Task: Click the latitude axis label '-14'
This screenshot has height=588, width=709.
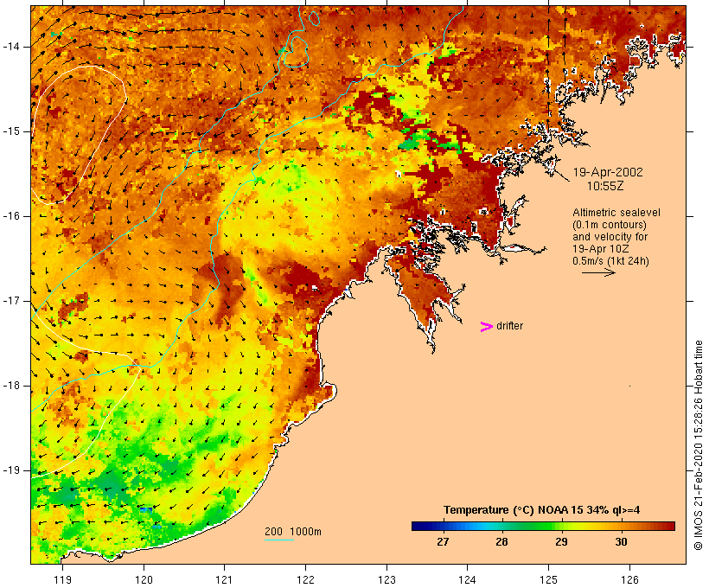Action: point(11,47)
